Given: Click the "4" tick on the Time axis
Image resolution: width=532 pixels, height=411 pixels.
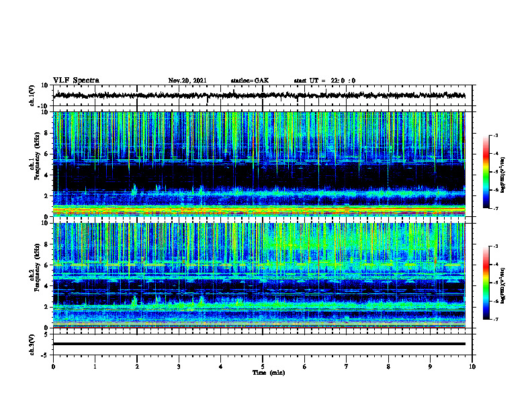Looking at the screenshot, I should point(221,367).
